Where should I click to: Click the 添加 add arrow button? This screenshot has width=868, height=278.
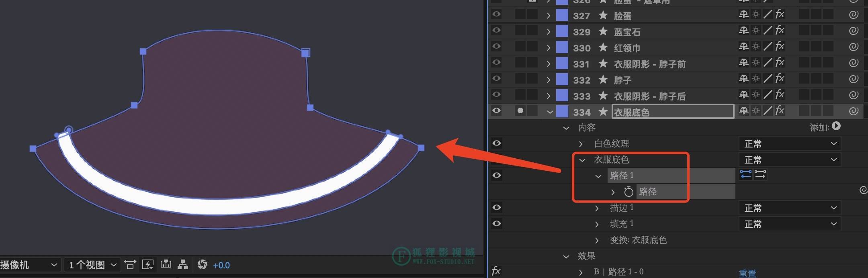(837, 127)
